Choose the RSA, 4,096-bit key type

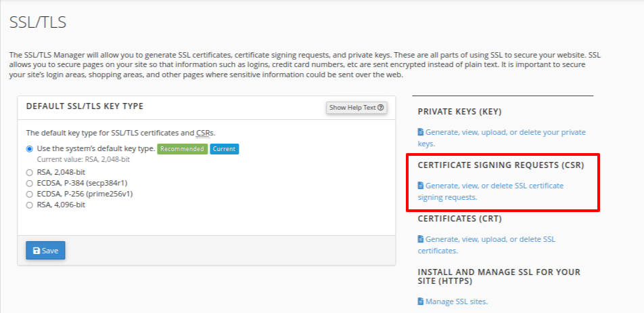click(29, 204)
